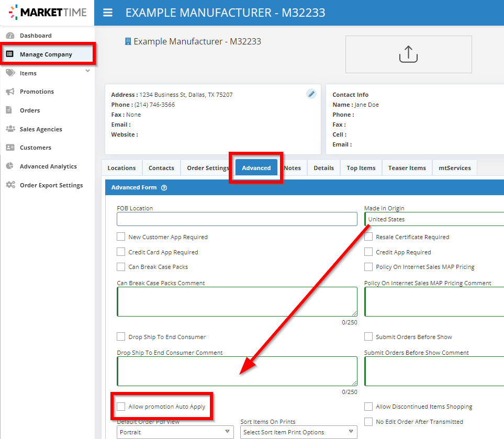Enable Drop Ship To End Consumer
The image size is (504, 439).
pos(121,337)
